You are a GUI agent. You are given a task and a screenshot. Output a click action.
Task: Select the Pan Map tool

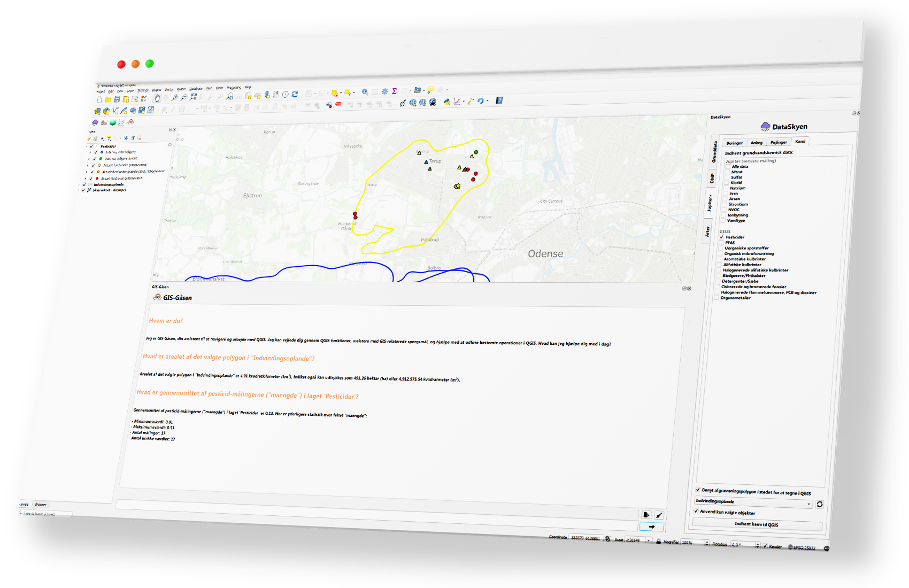click(157, 98)
